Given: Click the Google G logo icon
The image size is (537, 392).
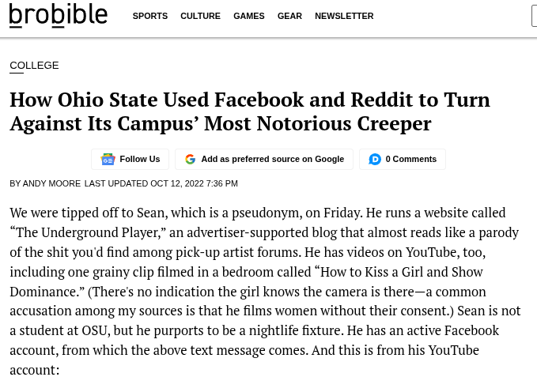Looking at the screenshot, I should pyautogui.click(x=191, y=159).
